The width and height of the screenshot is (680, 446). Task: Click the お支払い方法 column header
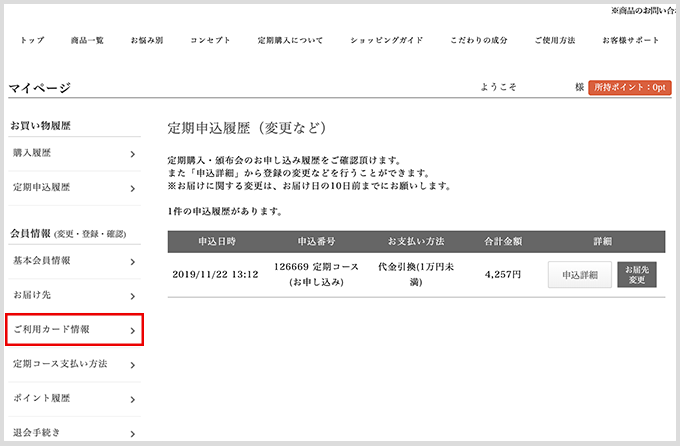(x=416, y=242)
